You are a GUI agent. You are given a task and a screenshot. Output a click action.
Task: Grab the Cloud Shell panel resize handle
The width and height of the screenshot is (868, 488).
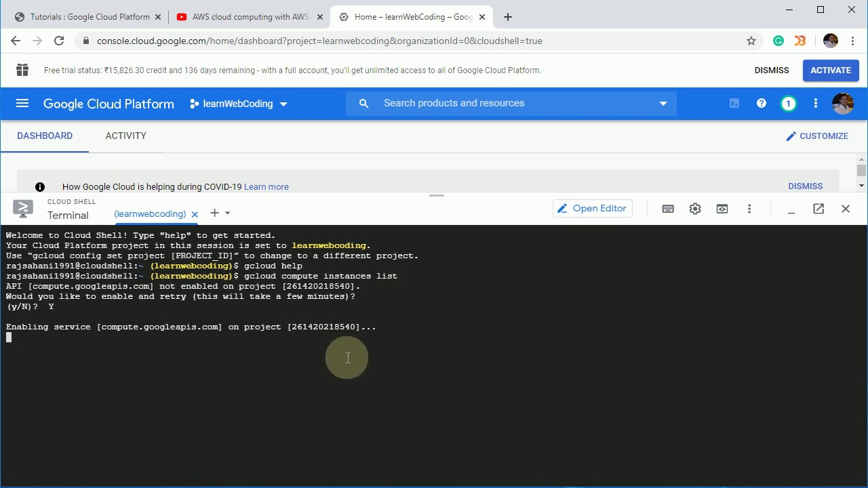pos(437,196)
